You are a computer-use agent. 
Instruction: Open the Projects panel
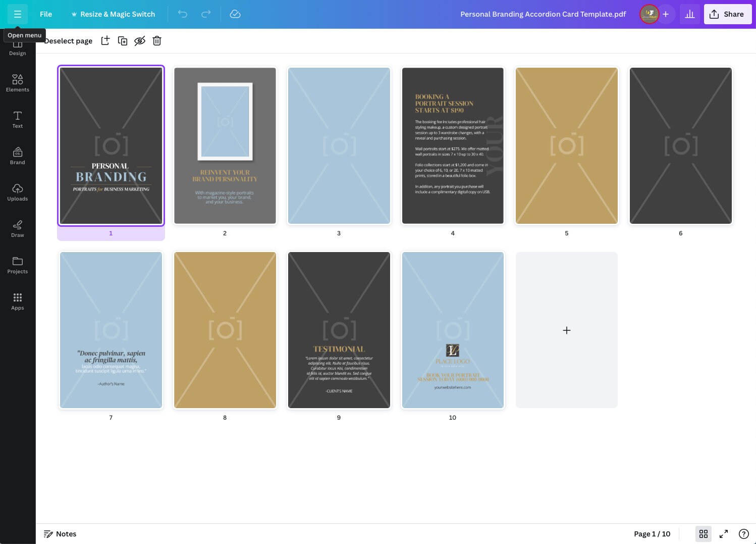18,265
